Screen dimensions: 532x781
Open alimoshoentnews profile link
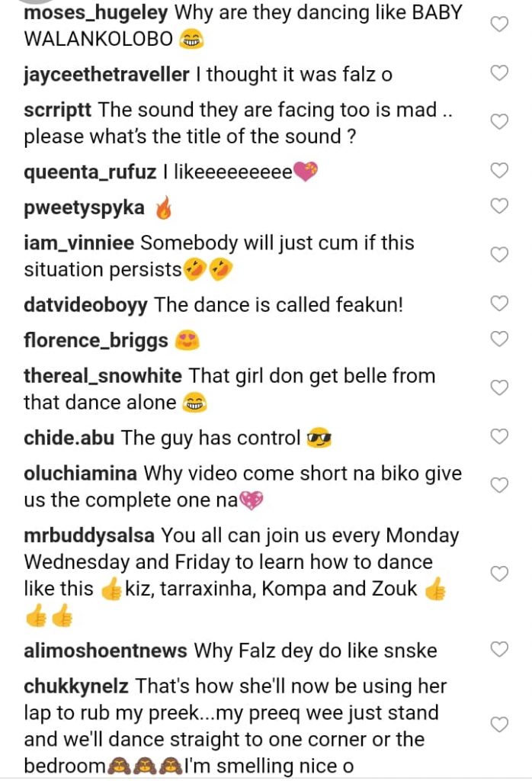click(x=105, y=651)
